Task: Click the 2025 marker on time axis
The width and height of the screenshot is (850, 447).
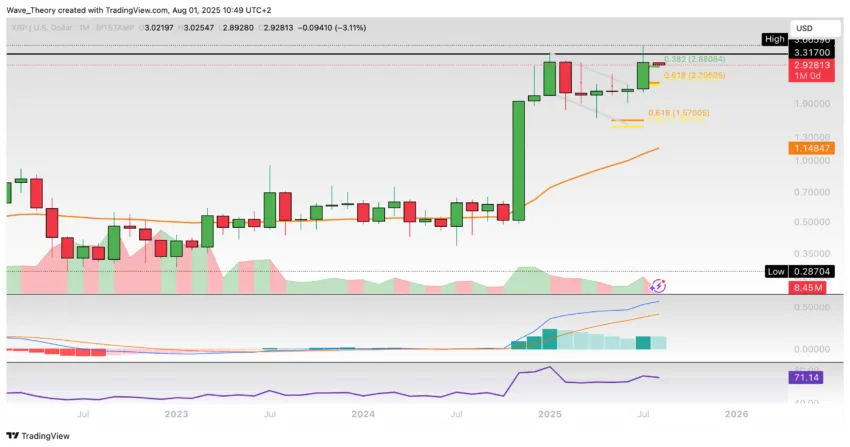Action: [x=550, y=414]
